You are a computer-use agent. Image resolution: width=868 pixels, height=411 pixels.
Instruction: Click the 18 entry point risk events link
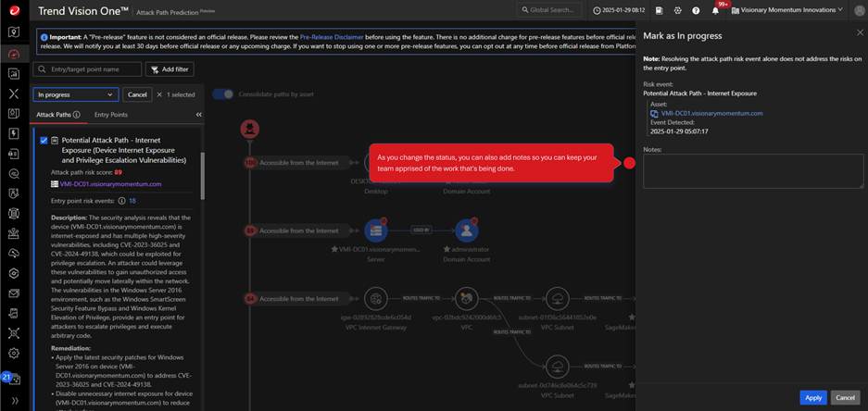coord(132,201)
